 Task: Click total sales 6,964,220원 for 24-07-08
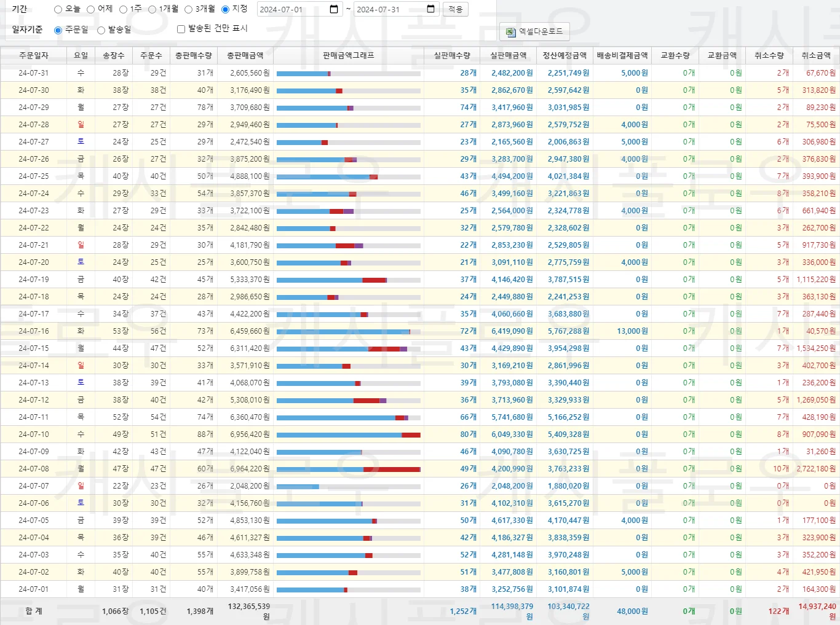coord(250,468)
